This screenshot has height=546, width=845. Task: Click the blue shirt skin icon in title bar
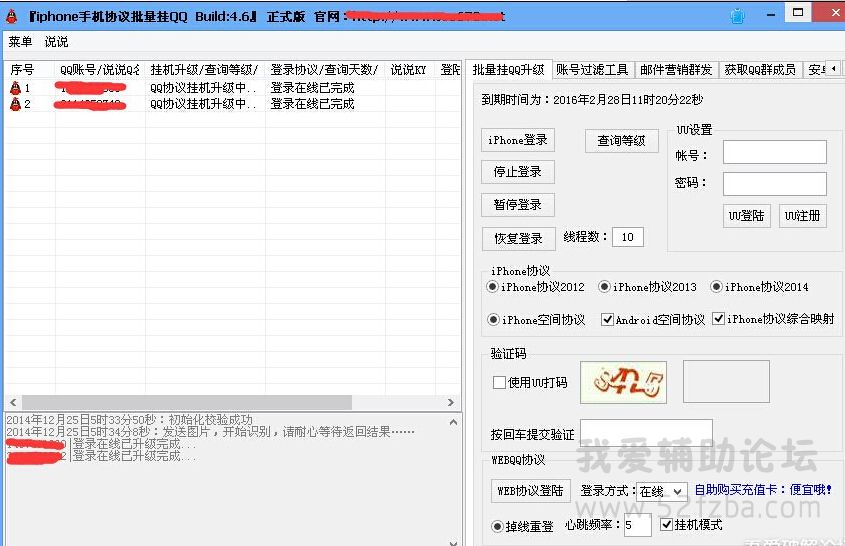[x=737, y=16]
